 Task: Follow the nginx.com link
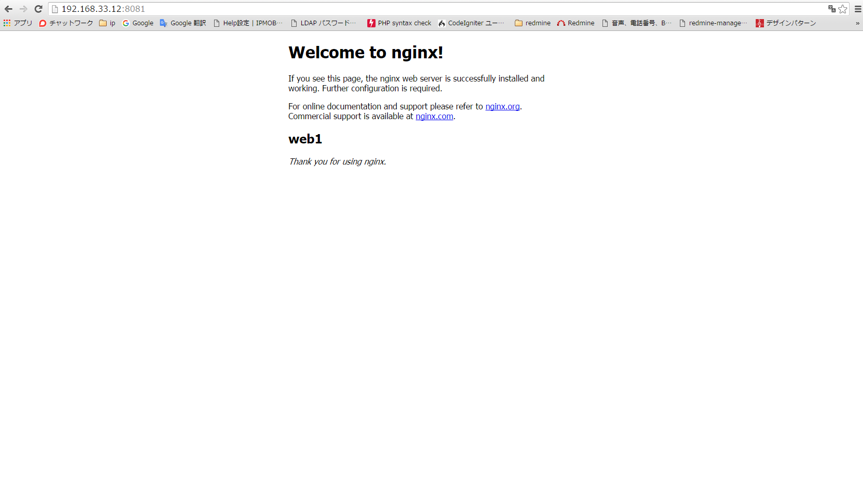tap(434, 116)
